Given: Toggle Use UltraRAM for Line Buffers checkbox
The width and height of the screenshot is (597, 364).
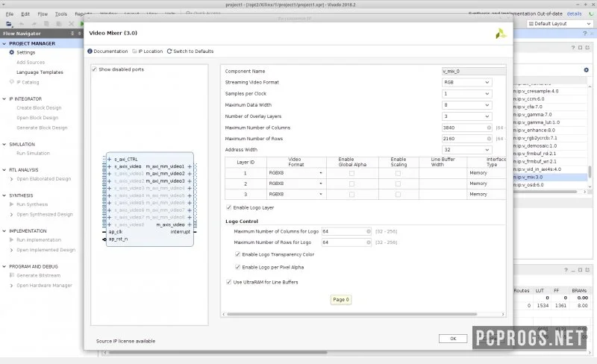Looking at the screenshot, I should click(228, 282).
